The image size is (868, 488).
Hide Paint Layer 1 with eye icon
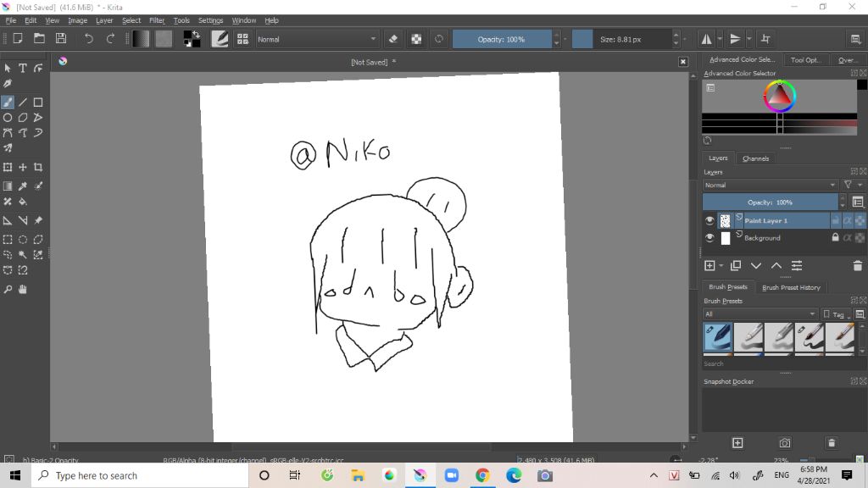coord(709,220)
